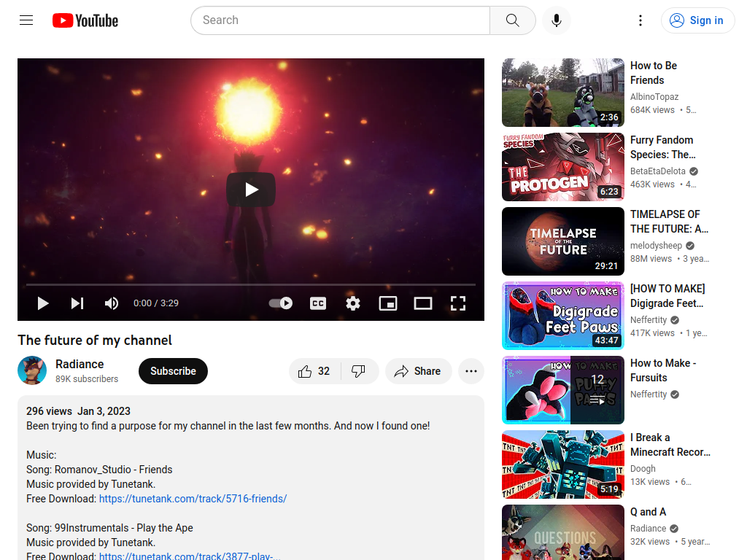Click Radiance under the Q and A video
This screenshot has height=560, width=747.
coord(648,528)
